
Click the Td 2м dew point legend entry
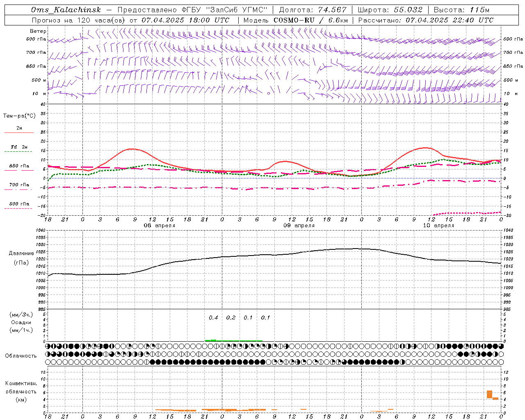(x=19, y=149)
